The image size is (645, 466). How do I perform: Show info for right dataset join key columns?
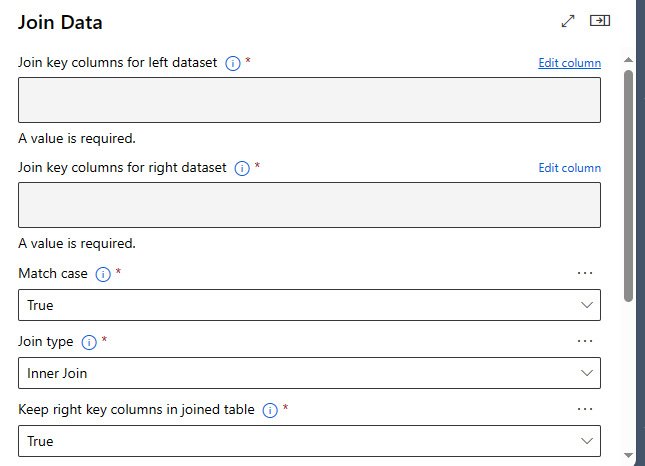click(242, 168)
